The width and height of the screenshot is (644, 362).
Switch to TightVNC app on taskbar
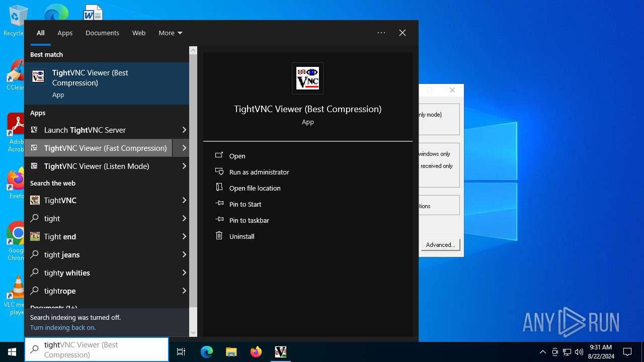point(281,352)
